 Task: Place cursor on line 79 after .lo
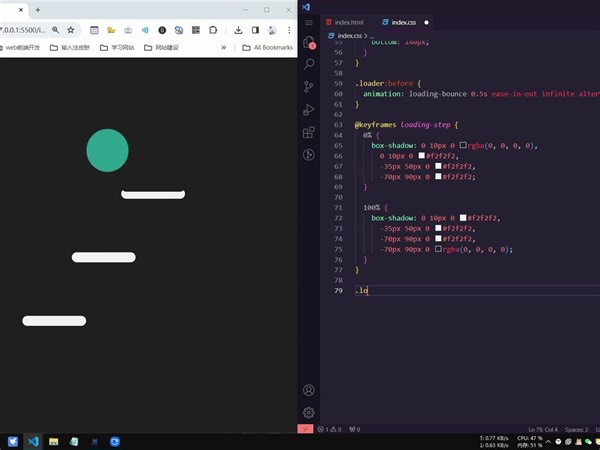pyautogui.click(x=368, y=290)
